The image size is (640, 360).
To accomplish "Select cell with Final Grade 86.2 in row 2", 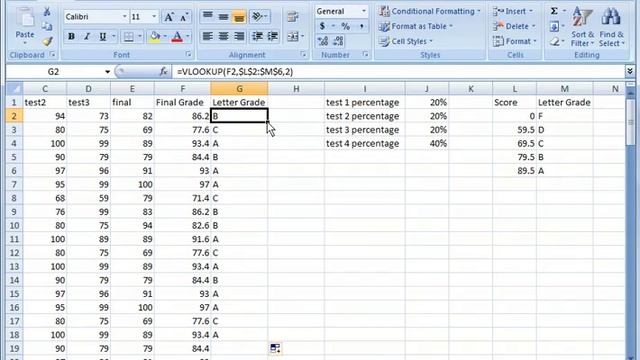I will tap(182, 116).
